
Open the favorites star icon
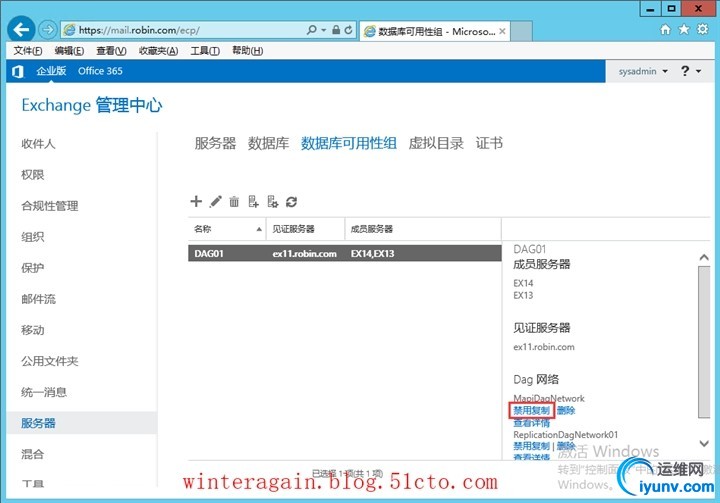coord(684,30)
